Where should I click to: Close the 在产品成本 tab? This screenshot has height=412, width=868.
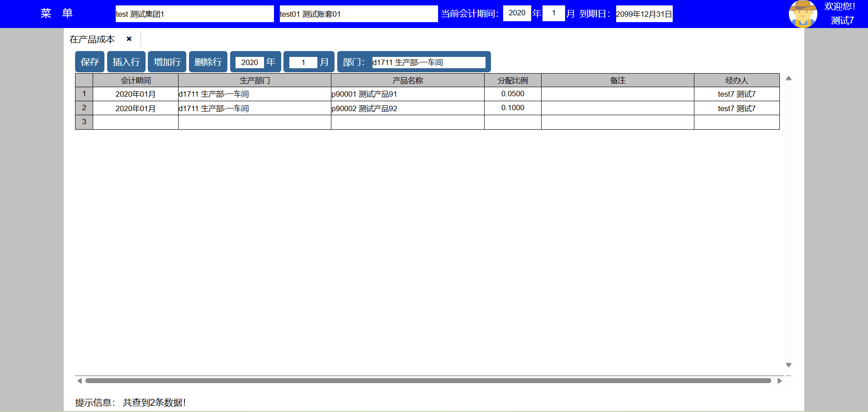click(x=129, y=39)
